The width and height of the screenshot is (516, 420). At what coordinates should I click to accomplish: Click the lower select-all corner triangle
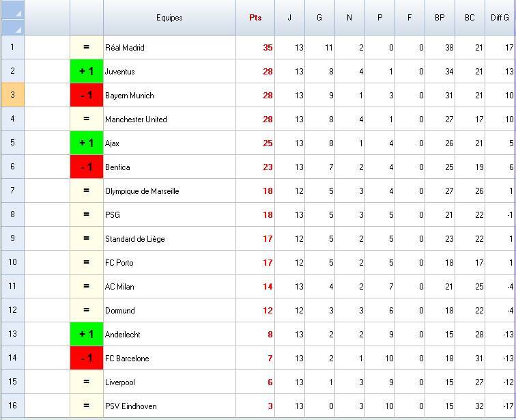click(x=18, y=29)
